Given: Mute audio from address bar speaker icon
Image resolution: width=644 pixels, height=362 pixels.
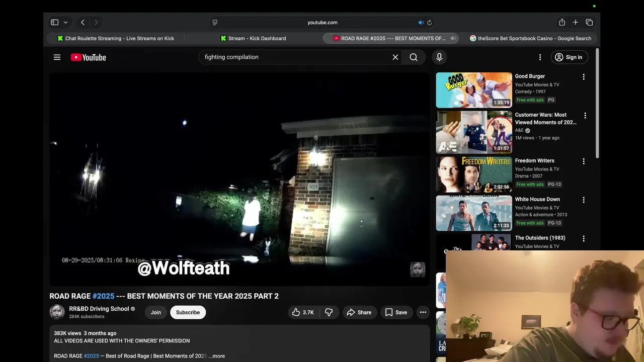Looking at the screenshot, I should pos(421,23).
